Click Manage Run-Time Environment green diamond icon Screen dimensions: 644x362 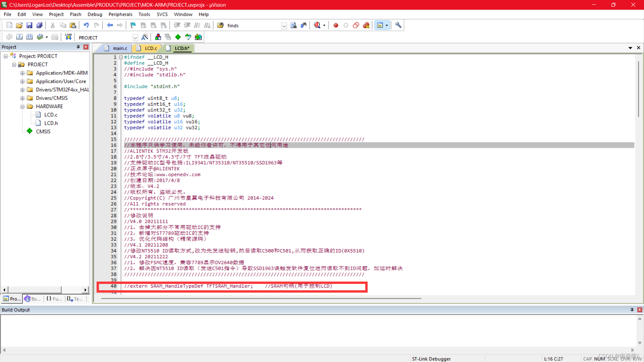178,37
